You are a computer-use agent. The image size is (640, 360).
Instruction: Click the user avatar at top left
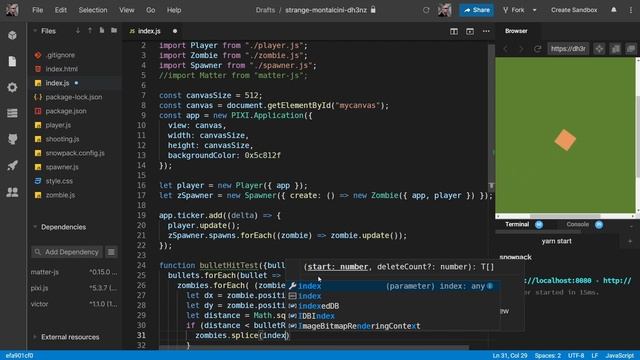click(12, 10)
